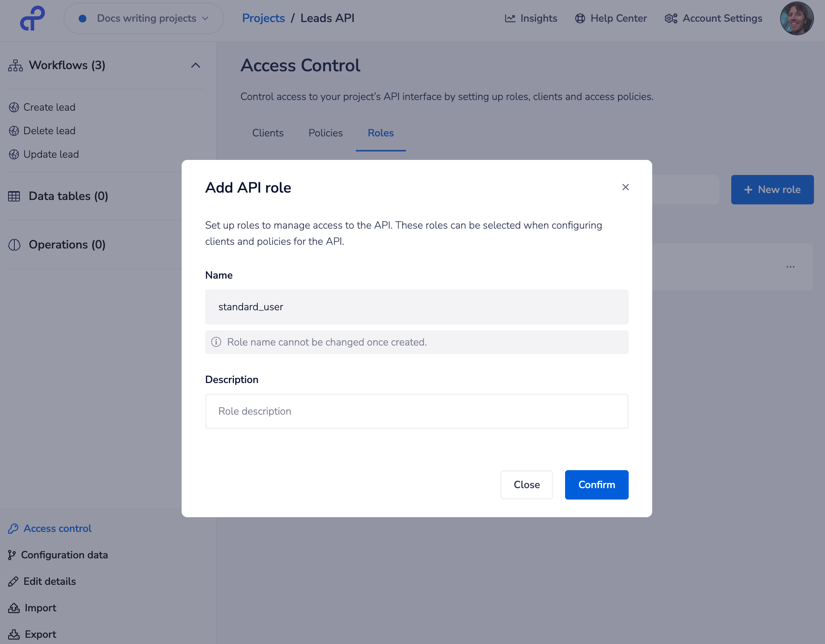Screen dimensions: 825x644
Task: Click the Access control key icon
Action: pos(13,529)
